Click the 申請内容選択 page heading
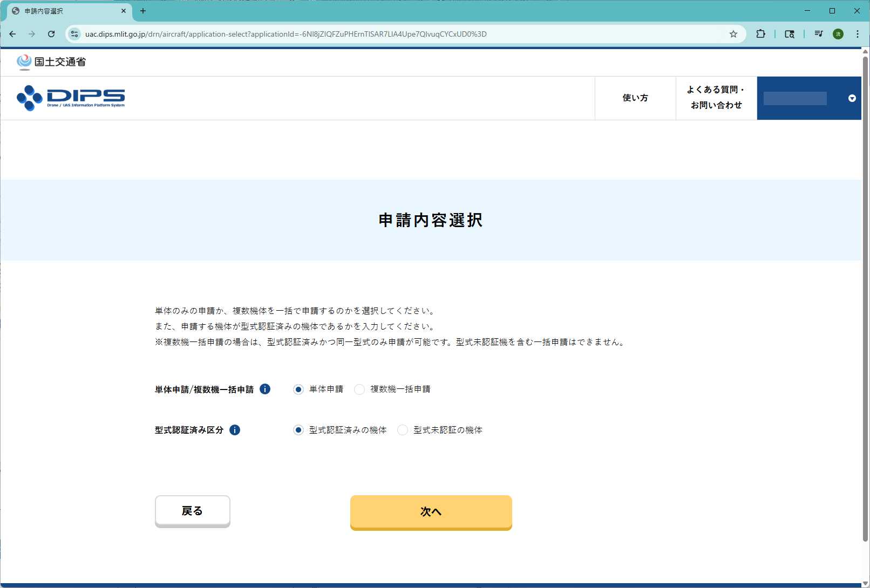Screen dimensions: 870x588 point(431,220)
